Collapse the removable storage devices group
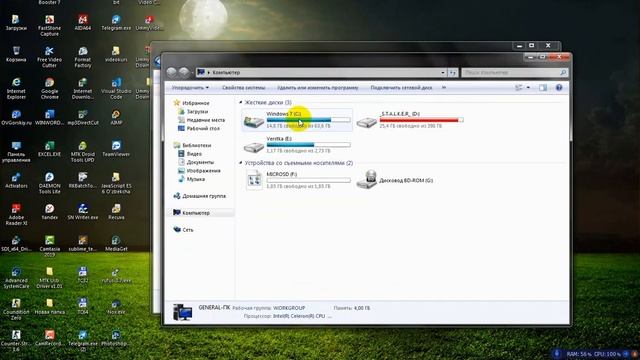640x360 pixels. tap(240, 163)
